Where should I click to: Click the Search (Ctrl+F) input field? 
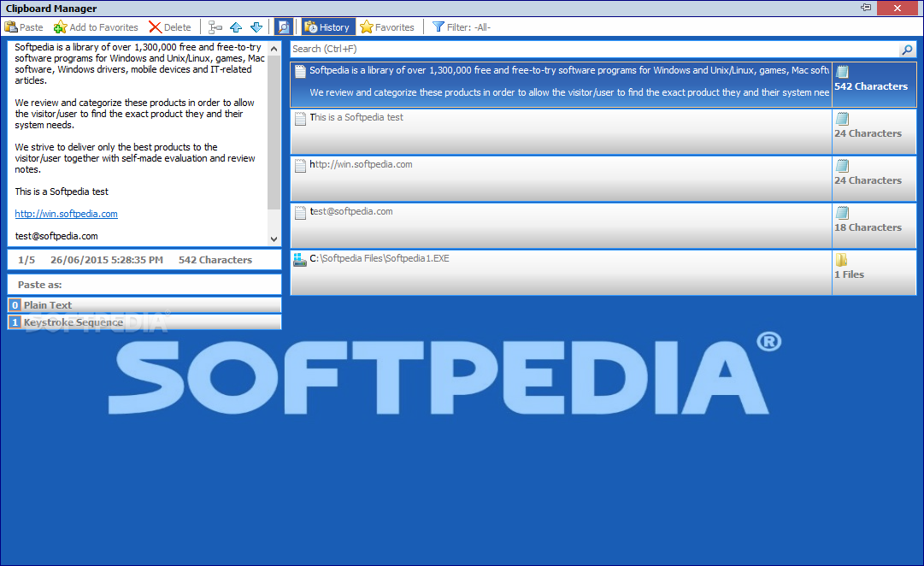pyautogui.click(x=595, y=49)
